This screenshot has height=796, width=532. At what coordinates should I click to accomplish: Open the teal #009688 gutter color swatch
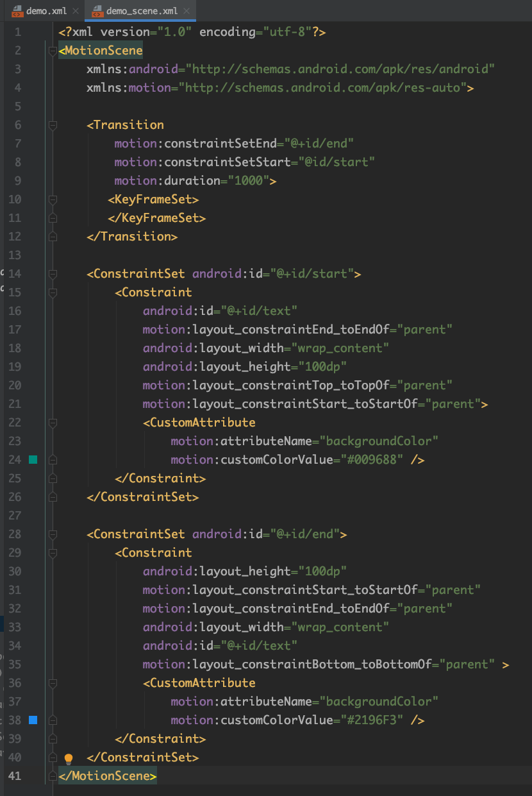tap(33, 459)
